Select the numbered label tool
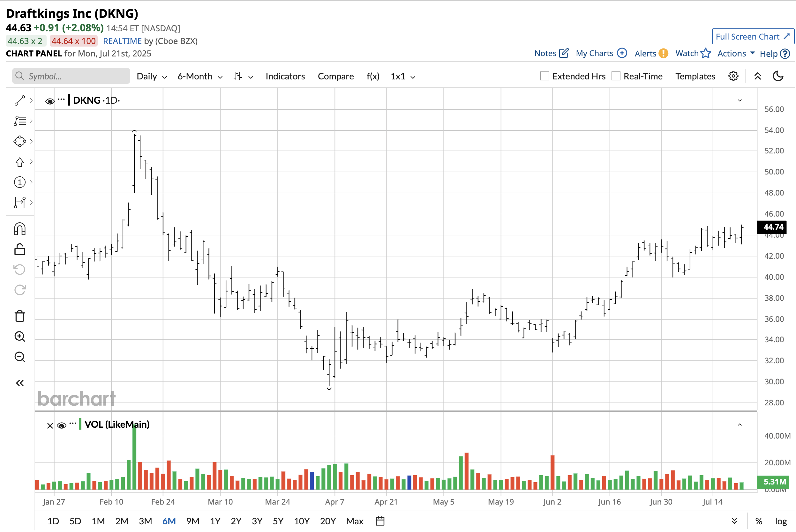This screenshot has height=532, width=796. 20,182
